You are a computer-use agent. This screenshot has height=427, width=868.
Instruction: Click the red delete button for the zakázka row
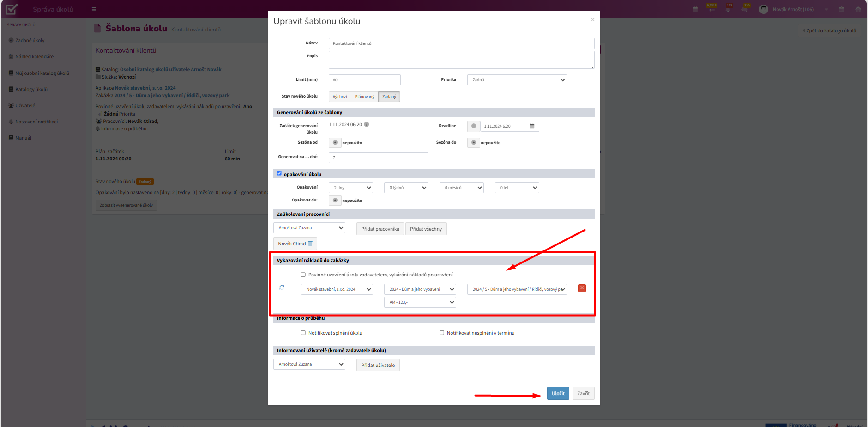pos(582,288)
